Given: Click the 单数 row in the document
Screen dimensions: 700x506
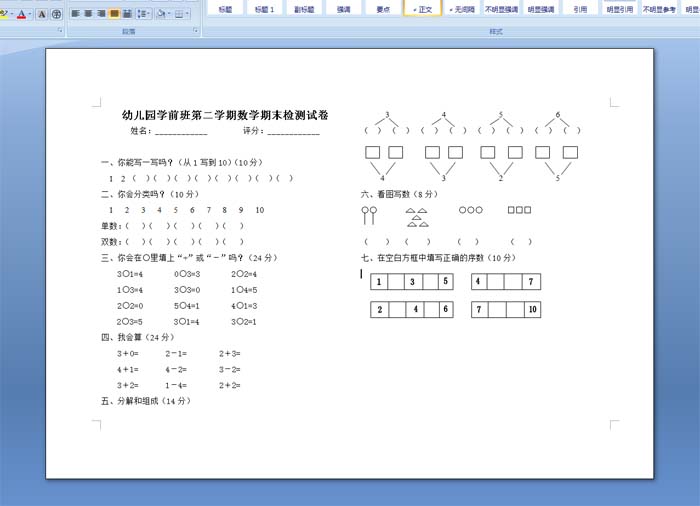Looking at the screenshot, I should 173,226.
